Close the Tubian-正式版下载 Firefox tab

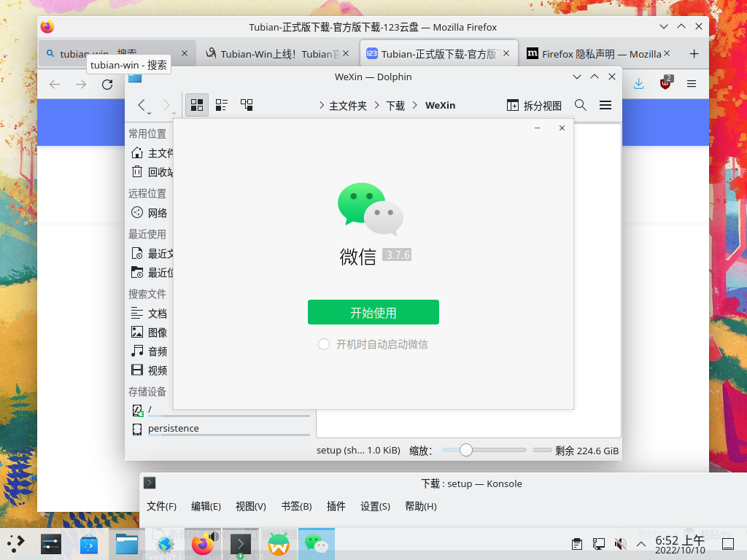click(506, 53)
